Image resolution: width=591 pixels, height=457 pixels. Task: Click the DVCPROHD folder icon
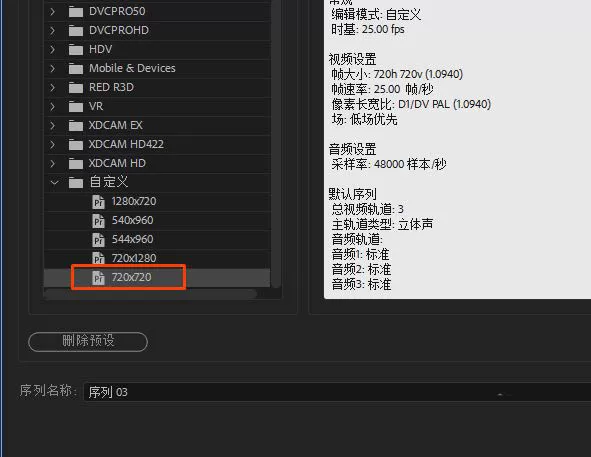76,31
